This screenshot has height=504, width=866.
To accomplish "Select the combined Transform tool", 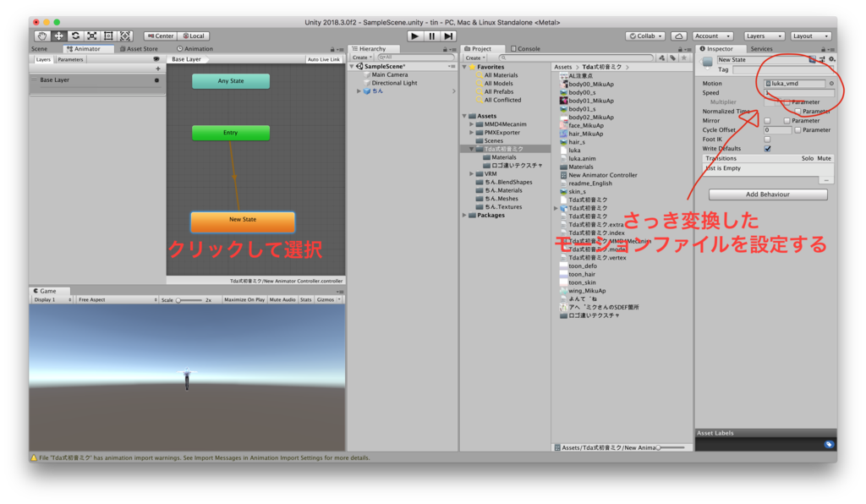I will 125,36.
